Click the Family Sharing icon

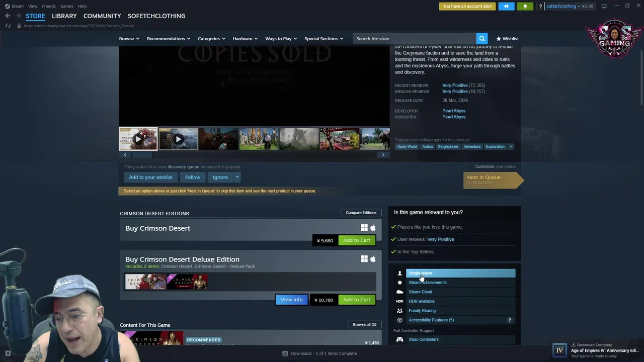click(x=399, y=311)
